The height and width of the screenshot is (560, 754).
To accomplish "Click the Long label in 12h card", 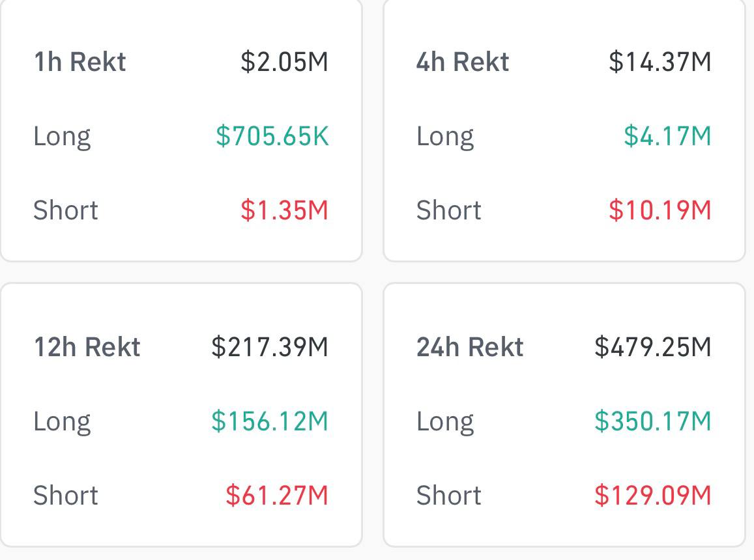I will [62, 422].
